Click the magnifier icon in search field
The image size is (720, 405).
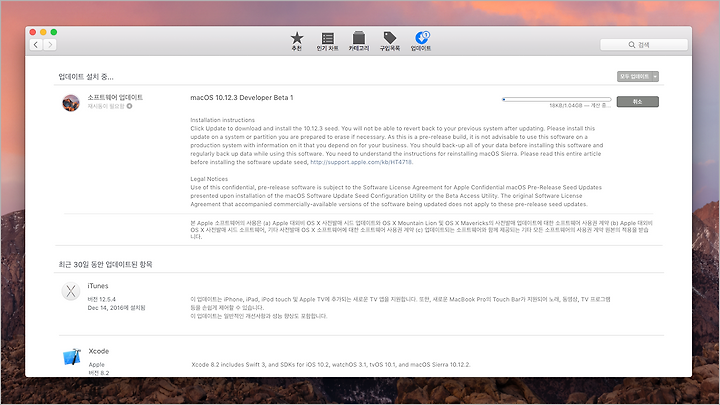632,45
